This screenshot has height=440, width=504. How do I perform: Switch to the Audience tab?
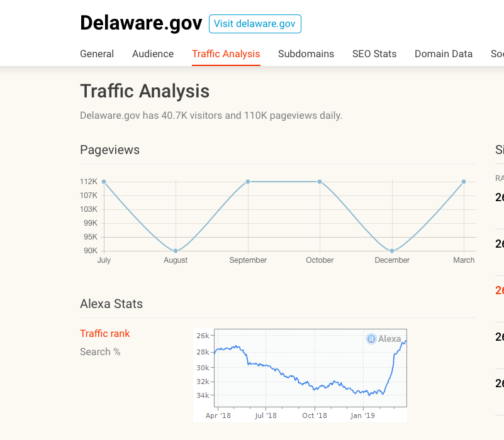click(153, 53)
